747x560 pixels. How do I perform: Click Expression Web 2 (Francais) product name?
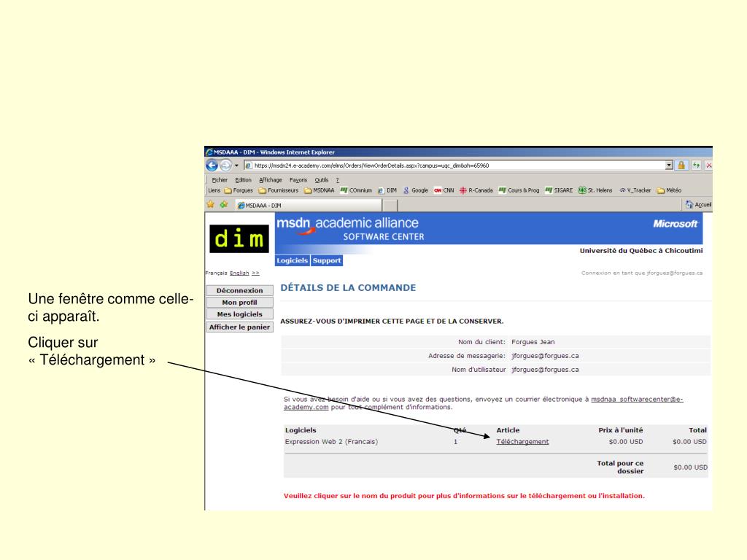pyautogui.click(x=332, y=442)
